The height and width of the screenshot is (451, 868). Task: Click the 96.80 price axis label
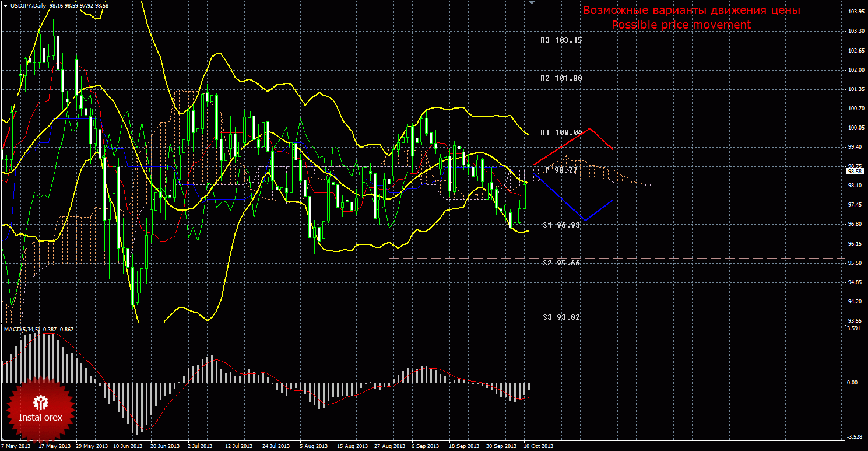(x=854, y=223)
